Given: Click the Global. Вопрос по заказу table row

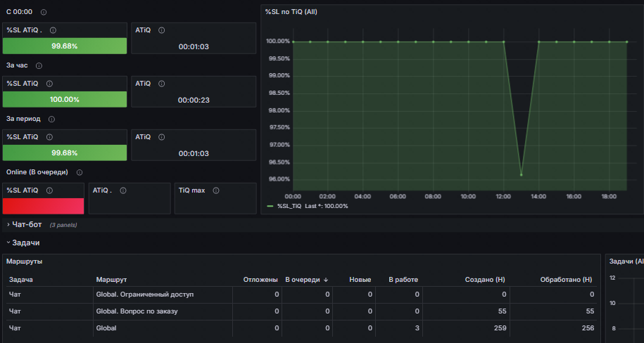Looking at the screenshot, I should pos(301,311).
